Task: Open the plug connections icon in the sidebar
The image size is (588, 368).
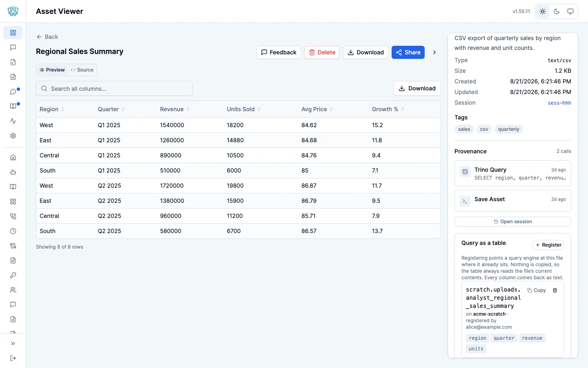Action: pos(13,246)
